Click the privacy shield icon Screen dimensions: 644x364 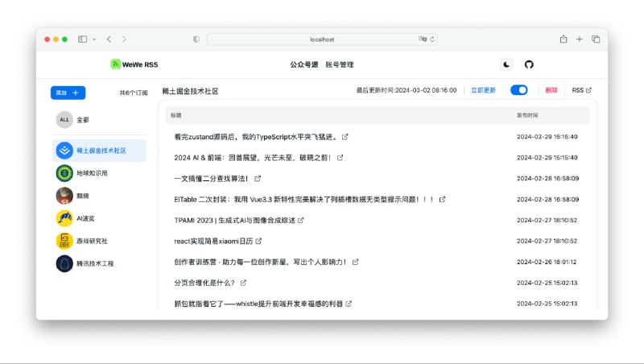tap(196, 39)
